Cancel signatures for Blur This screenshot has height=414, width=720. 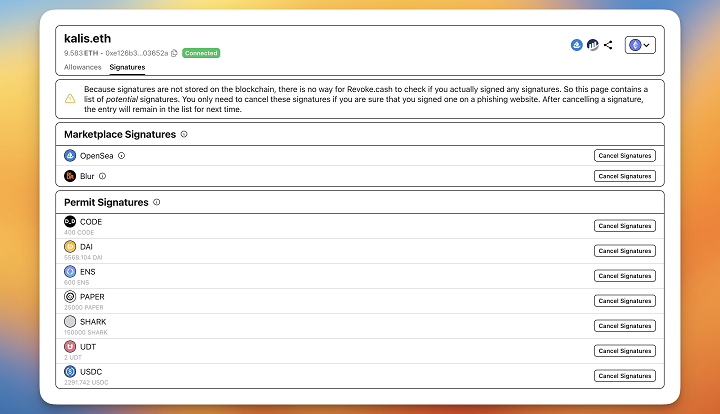click(625, 176)
